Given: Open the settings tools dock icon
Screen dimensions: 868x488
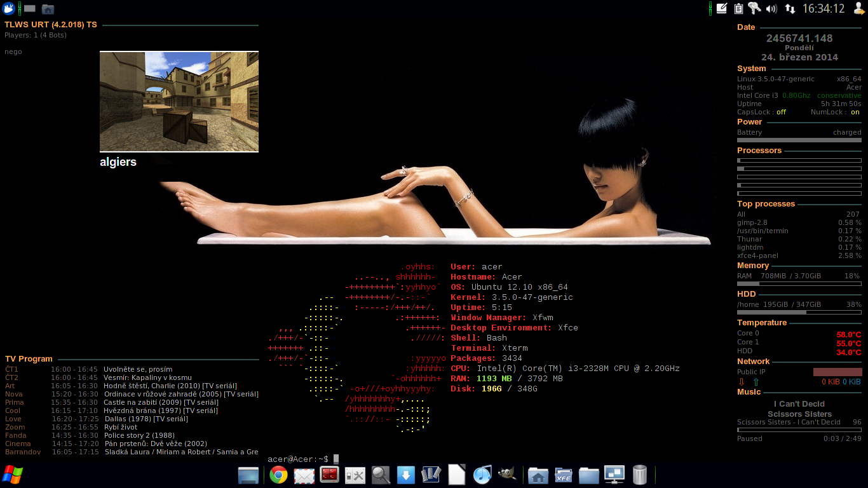Looking at the screenshot, I should coord(355,475).
